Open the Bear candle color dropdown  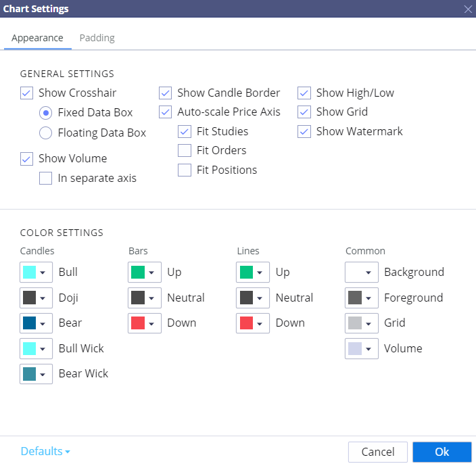[x=36, y=323]
